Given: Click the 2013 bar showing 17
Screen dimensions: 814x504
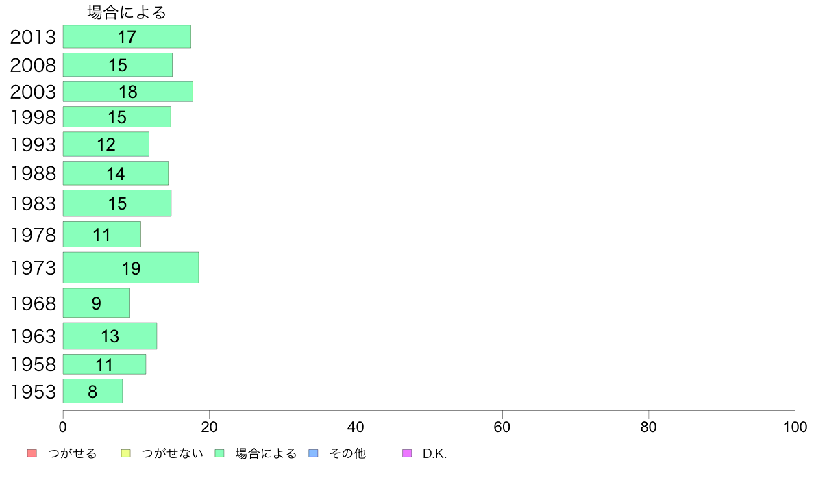Looking at the screenshot, I should click(x=127, y=37).
